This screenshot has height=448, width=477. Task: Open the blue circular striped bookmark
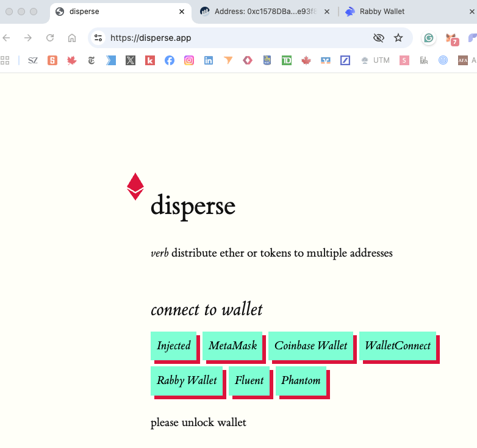pyautogui.click(x=443, y=60)
